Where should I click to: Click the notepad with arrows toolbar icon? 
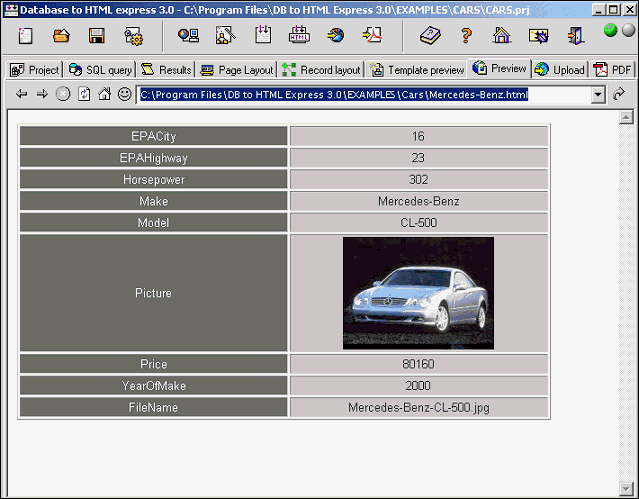[263, 35]
